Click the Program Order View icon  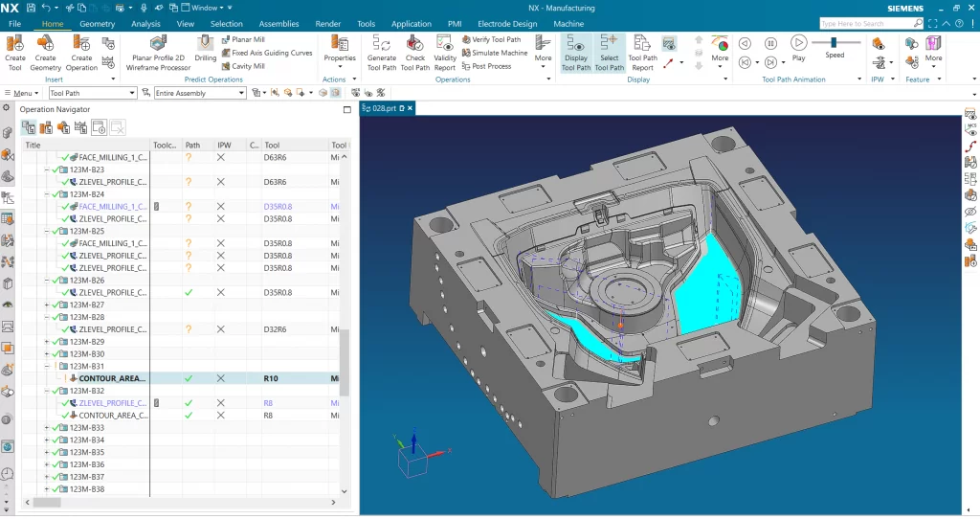coord(29,127)
